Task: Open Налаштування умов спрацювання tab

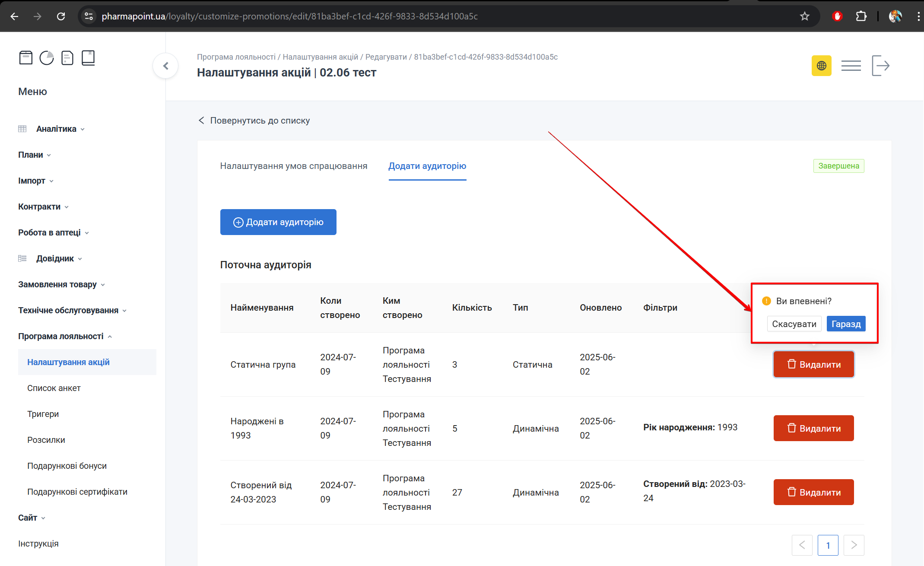Action: point(294,166)
